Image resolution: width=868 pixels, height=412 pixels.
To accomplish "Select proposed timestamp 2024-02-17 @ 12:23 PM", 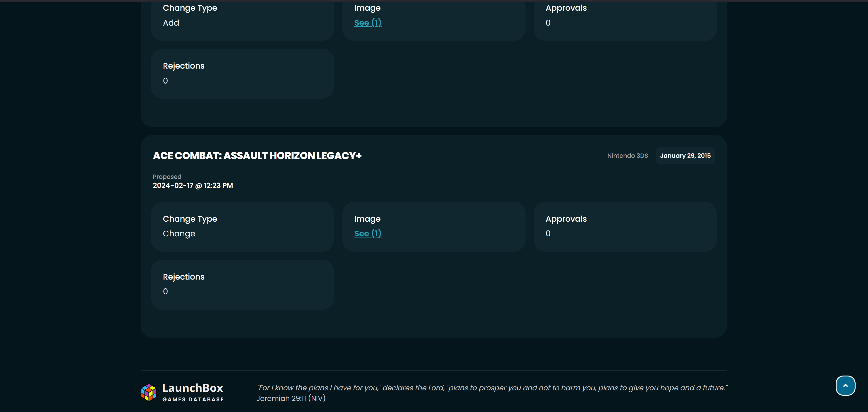I will (x=193, y=185).
